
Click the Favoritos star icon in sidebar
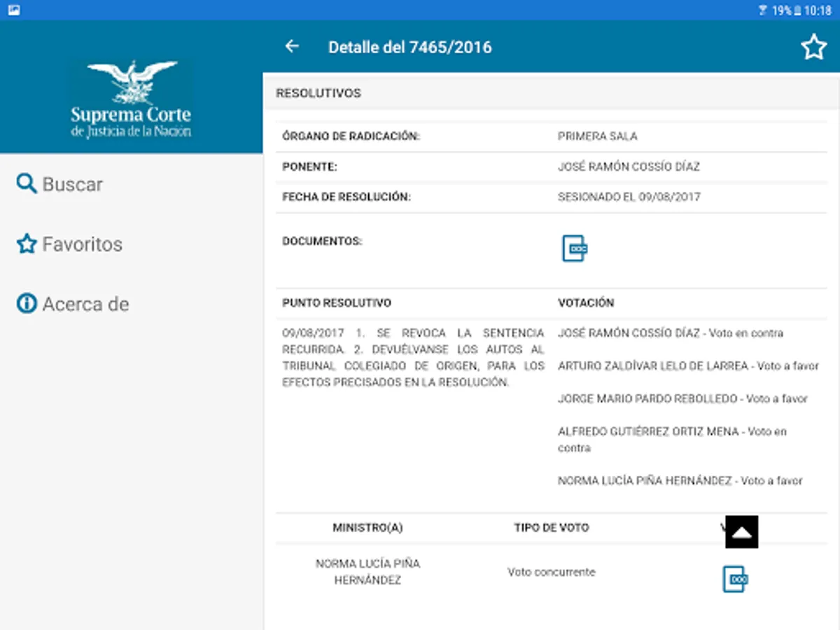(x=27, y=244)
